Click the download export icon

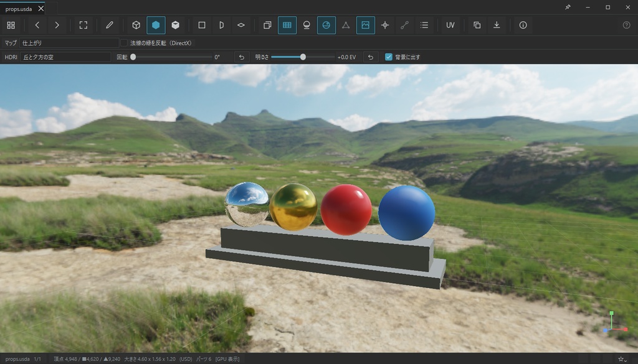click(x=497, y=25)
